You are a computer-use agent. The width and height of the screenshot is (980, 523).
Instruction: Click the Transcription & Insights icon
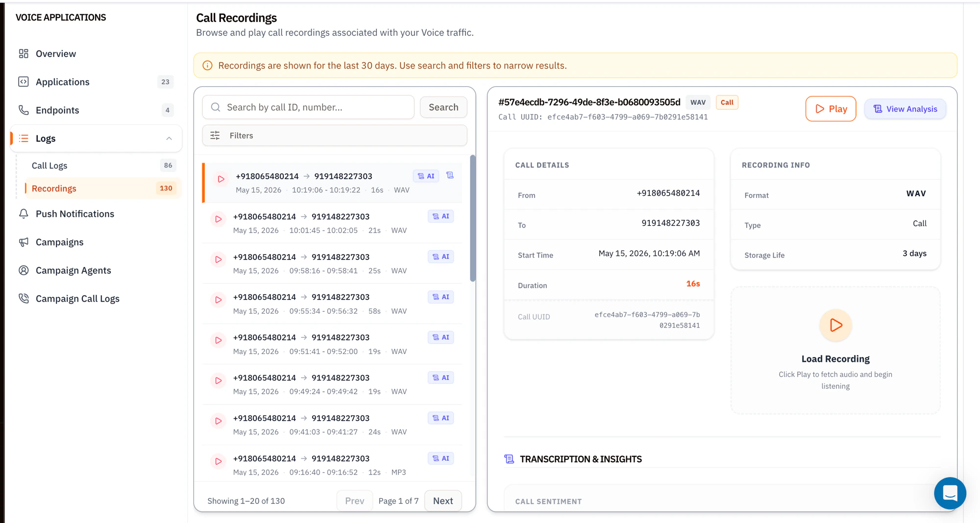pos(510,459)
